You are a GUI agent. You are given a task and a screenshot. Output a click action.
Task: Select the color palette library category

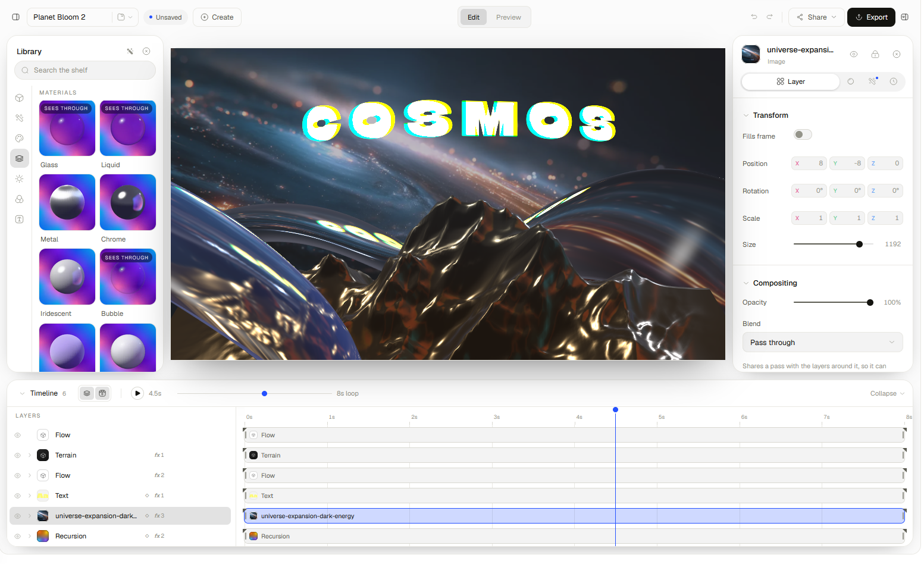20,139
